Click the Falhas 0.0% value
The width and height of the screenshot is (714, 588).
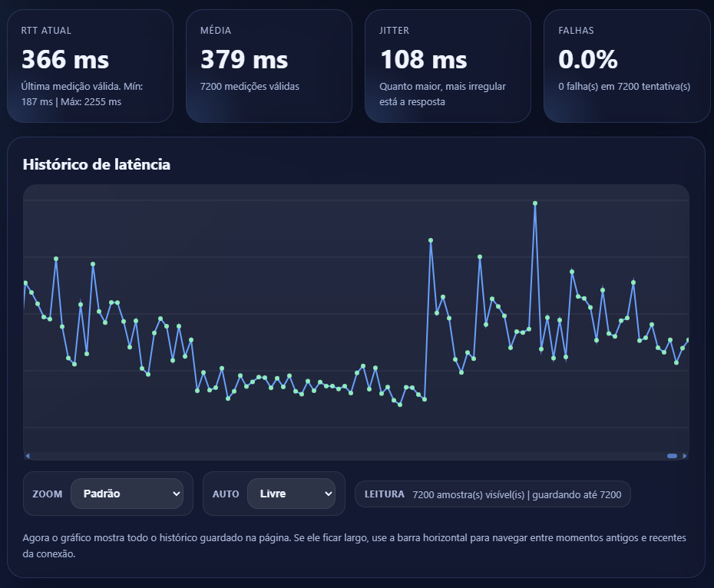click(588, 59)
